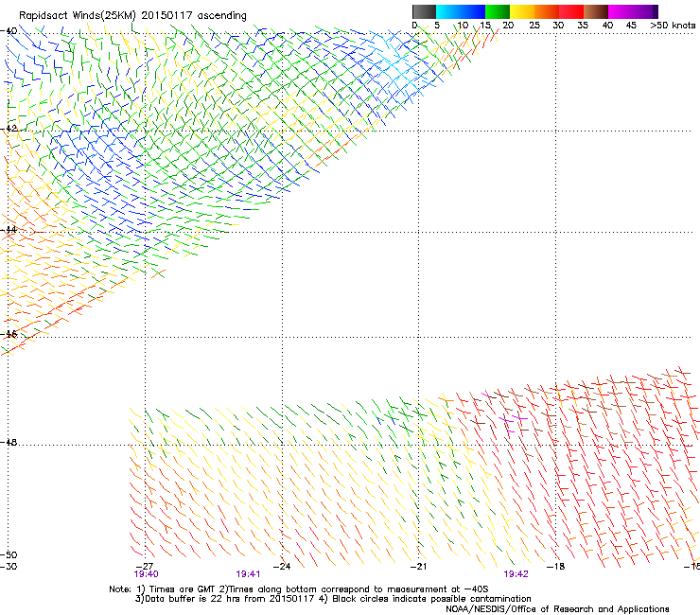Click the brown 35-40 knots legend swatch
The image size is (700, 615).
(596, 11)
